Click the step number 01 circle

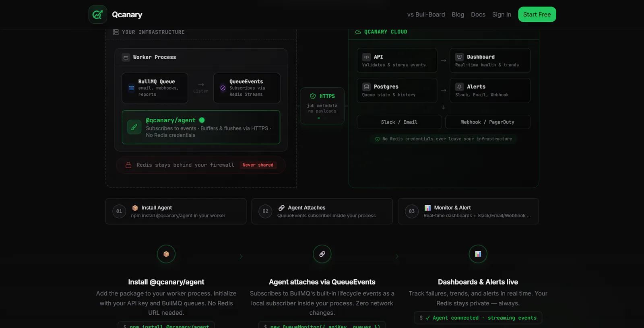(119, 211)
